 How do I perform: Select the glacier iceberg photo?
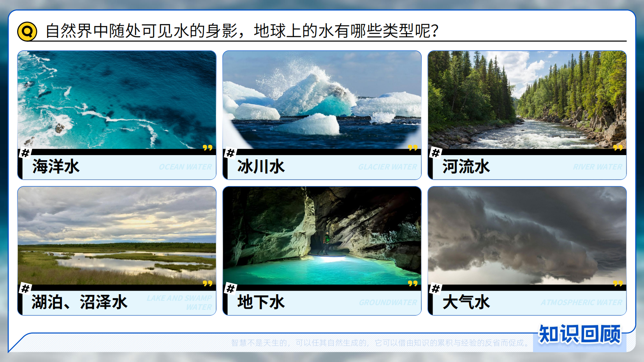(322, 100)
